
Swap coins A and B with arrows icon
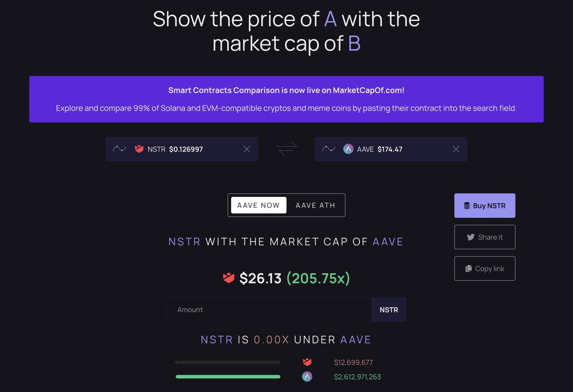[286, 148]
